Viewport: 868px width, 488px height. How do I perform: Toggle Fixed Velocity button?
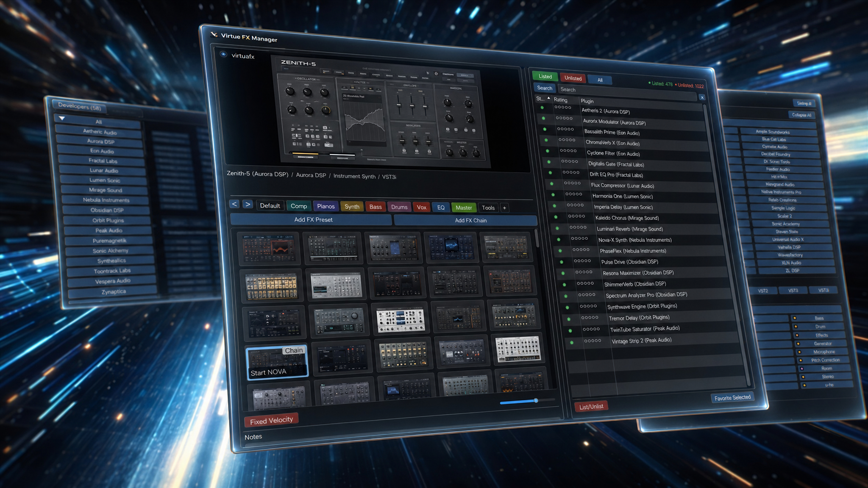click(x=272, y=420)
